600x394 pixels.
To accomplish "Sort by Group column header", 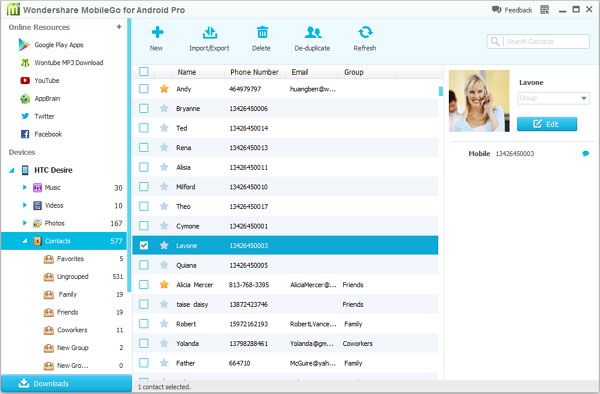I will tap(354, 72).
